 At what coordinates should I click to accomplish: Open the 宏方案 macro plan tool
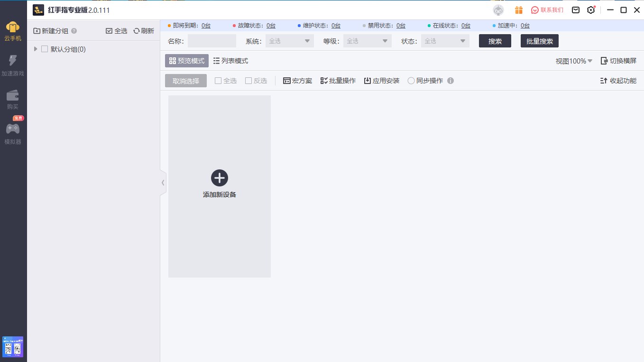(x=297, y=80)
